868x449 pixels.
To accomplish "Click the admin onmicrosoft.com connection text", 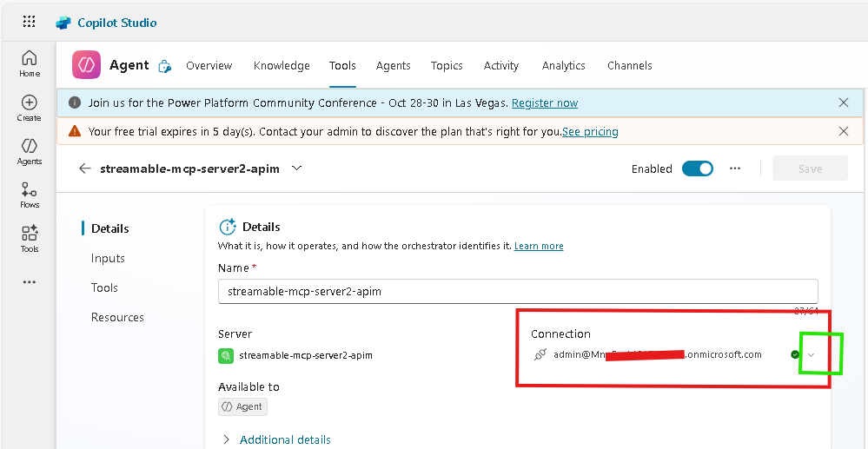I will tap(658, 354).
